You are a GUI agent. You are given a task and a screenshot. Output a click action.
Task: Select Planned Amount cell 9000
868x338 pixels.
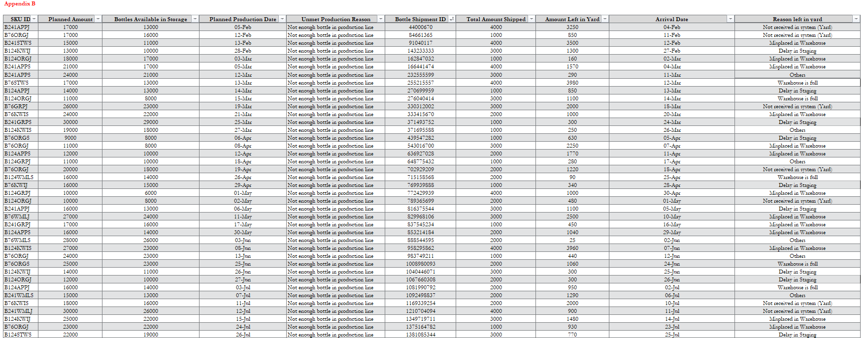pyautogui.click(x=70, y=138)
